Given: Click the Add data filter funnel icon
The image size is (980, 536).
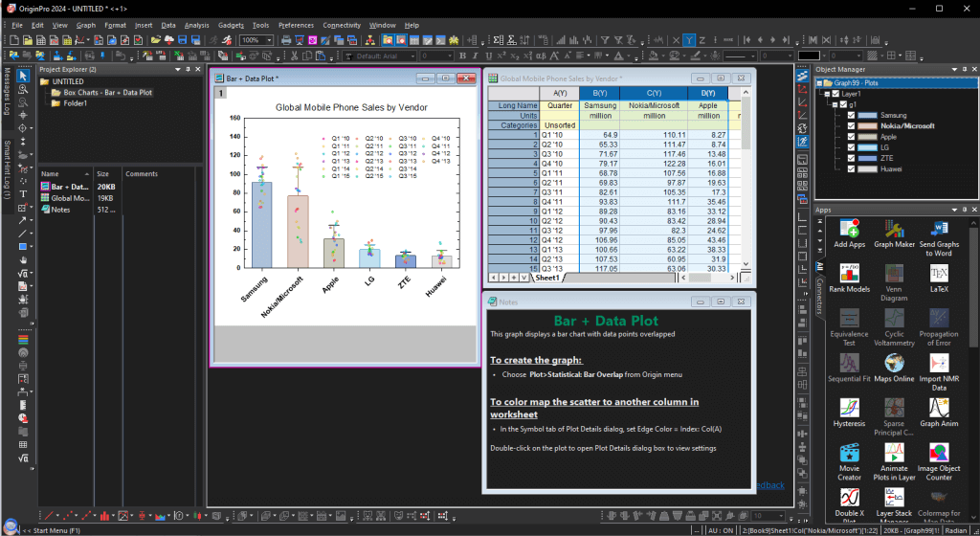Looking at the screenshot, I should click(x=605, y=40).
